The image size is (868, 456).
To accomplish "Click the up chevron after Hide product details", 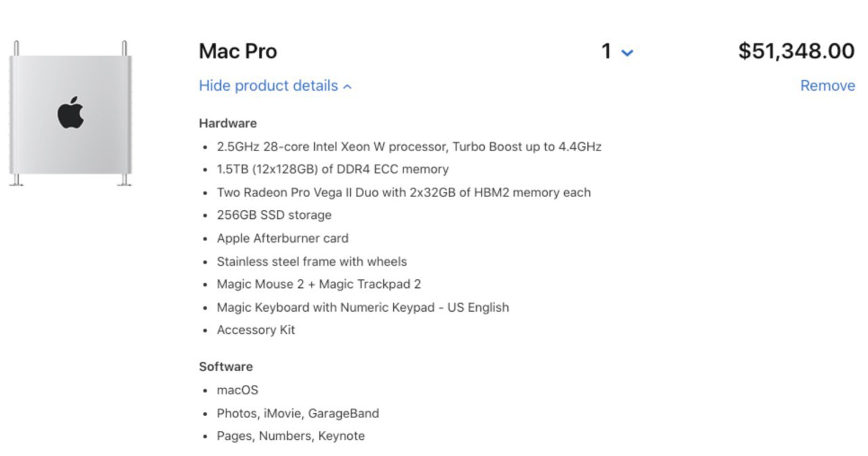I will pyautogui.click(x=347, y=87).
